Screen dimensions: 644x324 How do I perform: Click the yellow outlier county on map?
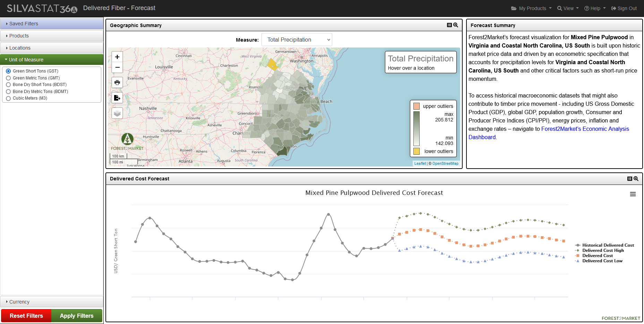pyautogui.click(x=273, y=65)
